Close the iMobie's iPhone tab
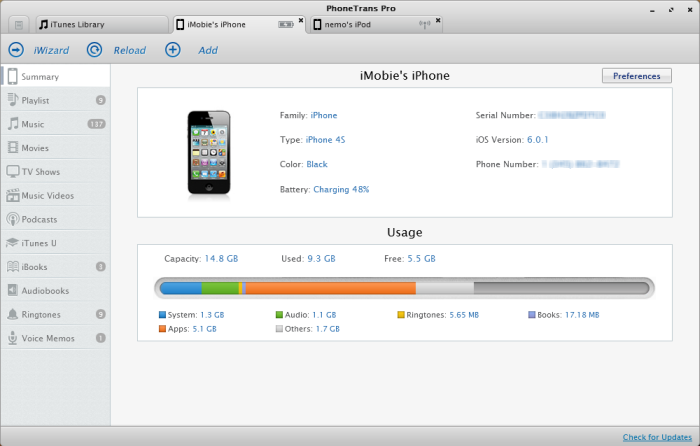The image size is (700, 446). click(301, 21)
